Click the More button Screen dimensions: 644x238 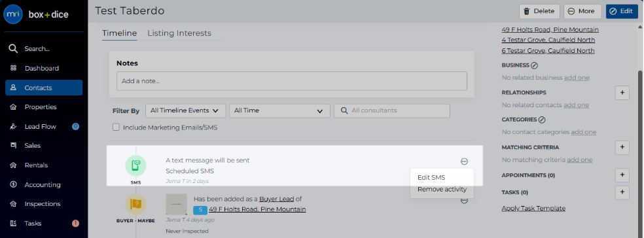(582, 12)
